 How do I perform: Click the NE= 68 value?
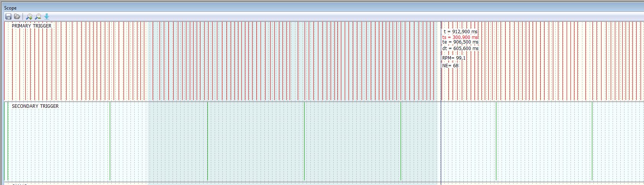click(450, 66)
